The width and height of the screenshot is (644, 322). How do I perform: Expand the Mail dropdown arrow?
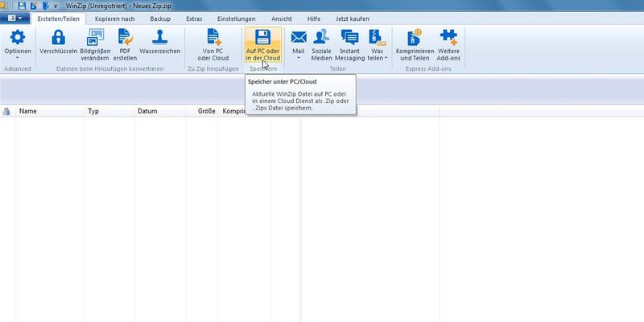pos(299,58)
